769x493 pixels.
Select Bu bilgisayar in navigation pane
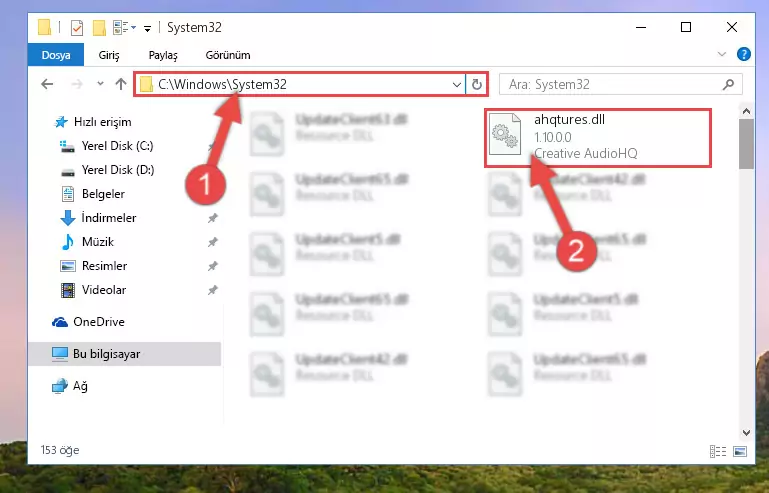pyautogui.click(x=125, y=354)
